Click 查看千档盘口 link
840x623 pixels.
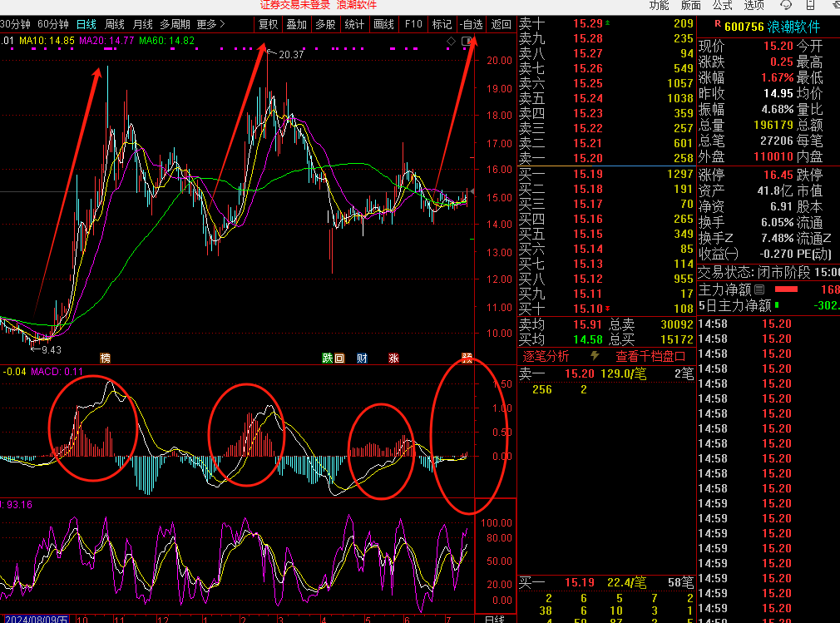(650, 356)
